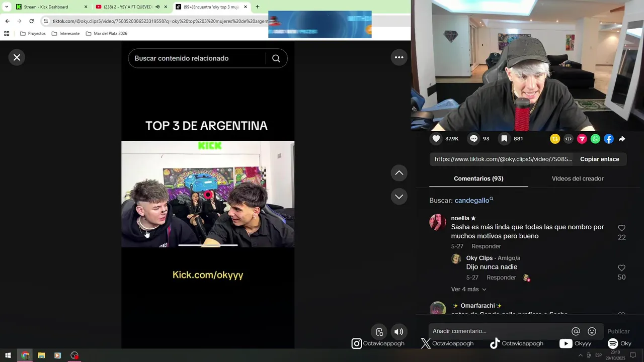Open the Chrome apps grid icon
This screenshot has width=644, height=362.
pos(7,34)
